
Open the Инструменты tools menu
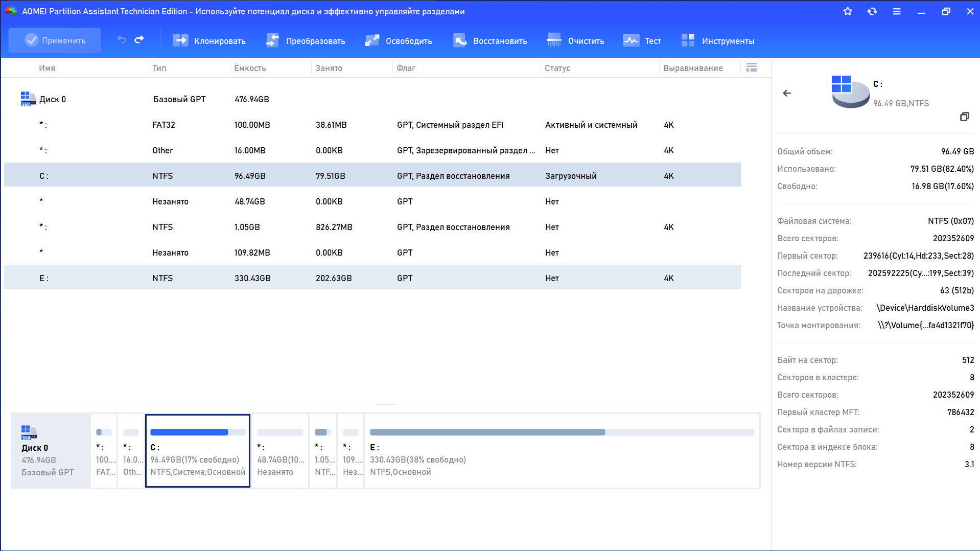[x=718, y=40]
